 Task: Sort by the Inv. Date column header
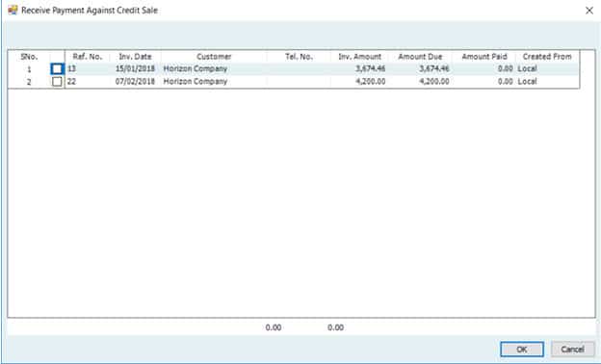coord(135,57)
